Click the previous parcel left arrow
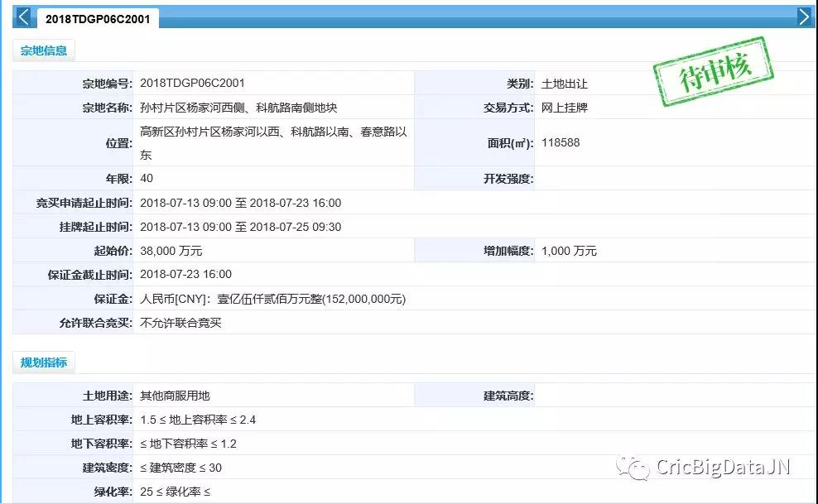Image resolution: width=818 pixels, height=504 pixels. coord(22,17)
